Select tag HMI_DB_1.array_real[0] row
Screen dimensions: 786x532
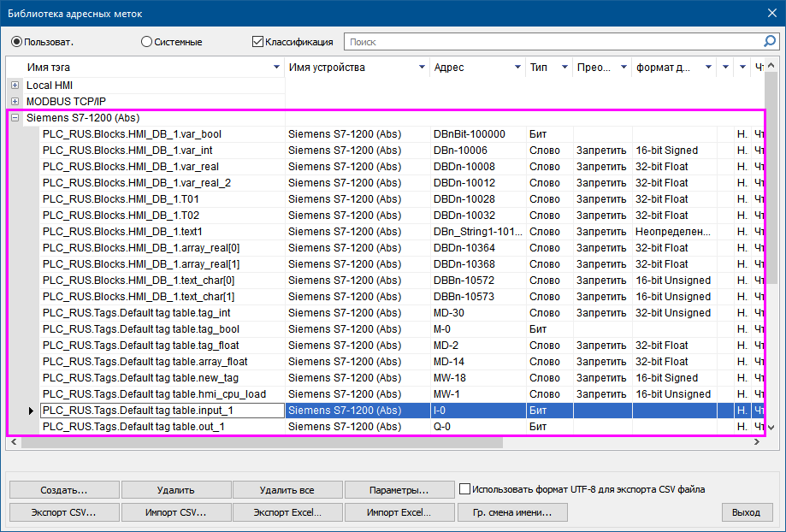pos(401,248)
